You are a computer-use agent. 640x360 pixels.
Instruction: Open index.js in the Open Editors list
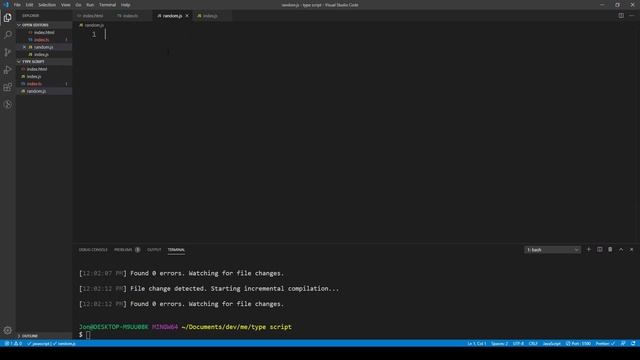coord(44,54)
